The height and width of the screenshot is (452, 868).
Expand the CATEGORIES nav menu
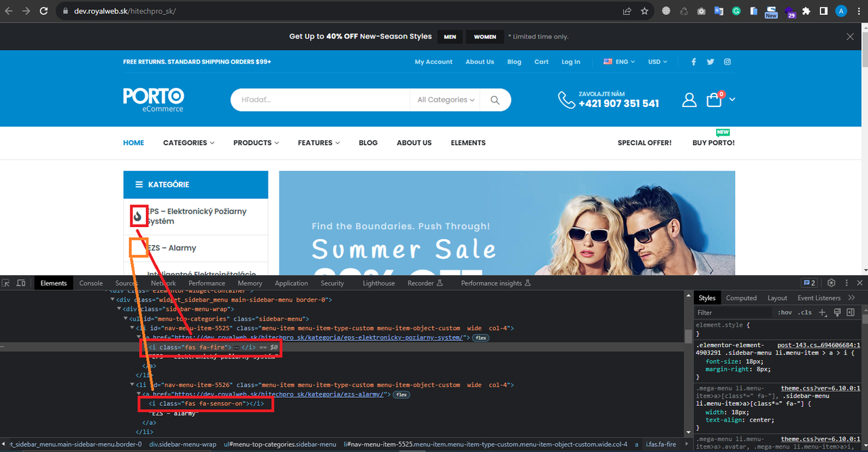point(189,143)
